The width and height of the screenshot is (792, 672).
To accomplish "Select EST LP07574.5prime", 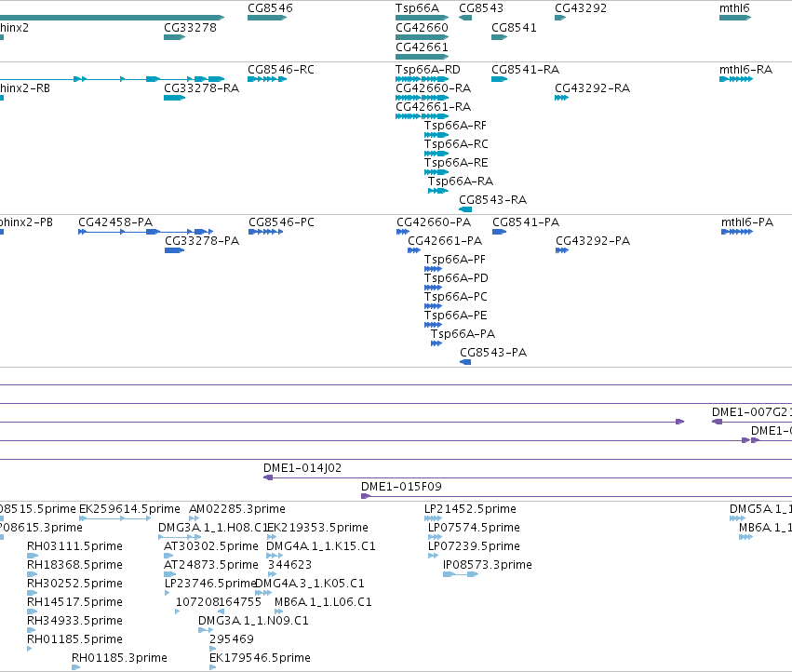I will 474,528.
